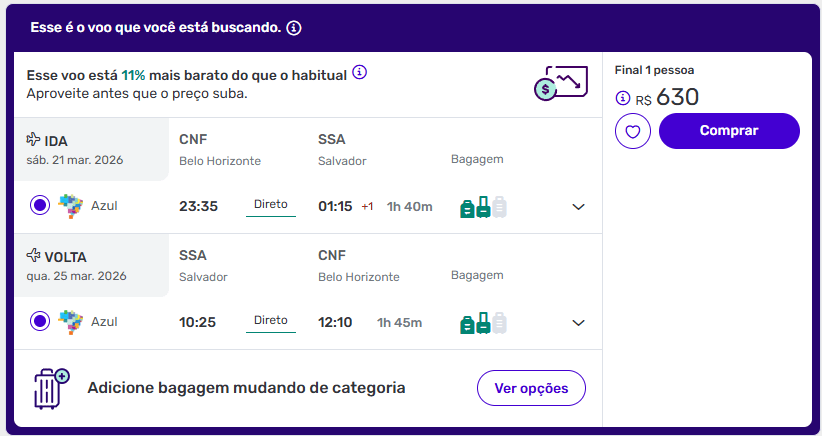Click price drop money icon

coord(559,84)
